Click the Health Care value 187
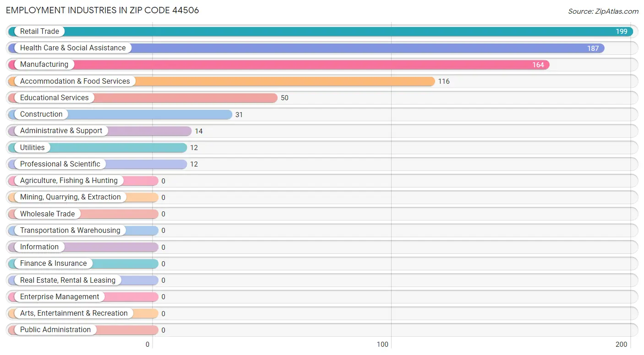This screenshot has height=355, width=644. point(593,48)
